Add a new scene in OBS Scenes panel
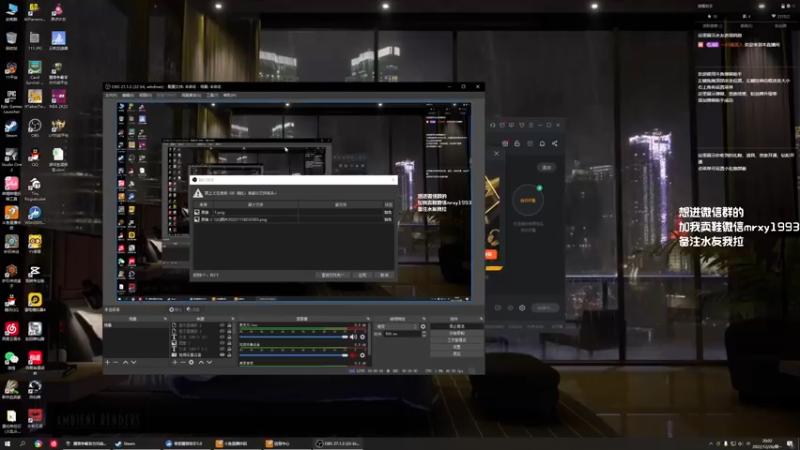 (x=107, y=362)
